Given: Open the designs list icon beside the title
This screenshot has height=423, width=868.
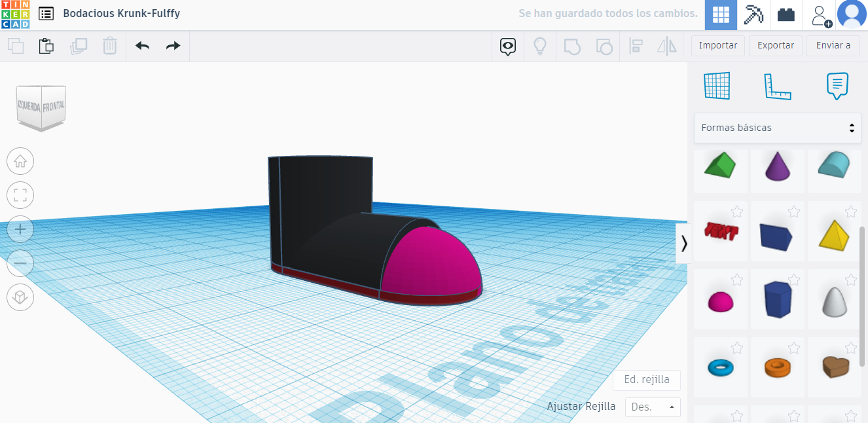Looking at the screenshot, I should (46, 14).
